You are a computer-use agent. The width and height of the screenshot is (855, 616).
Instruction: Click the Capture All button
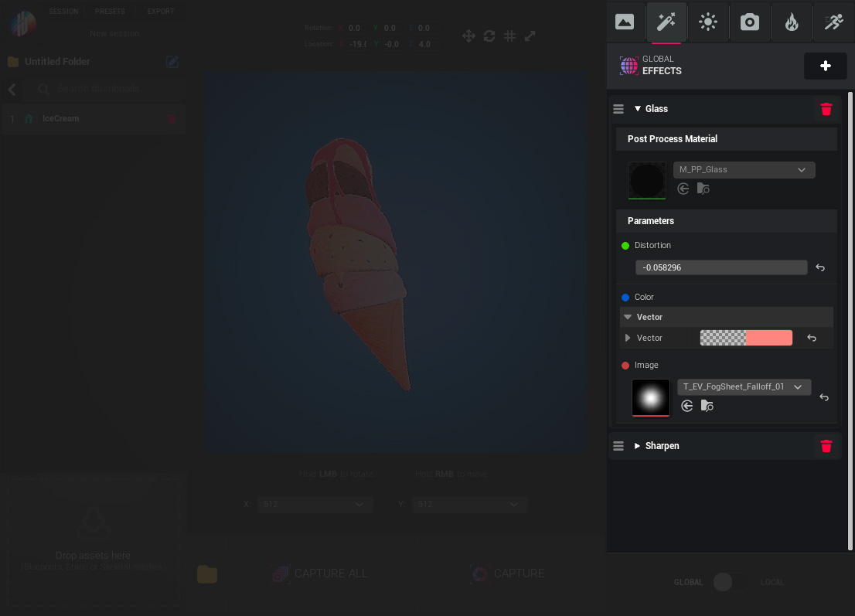[321, 574]
